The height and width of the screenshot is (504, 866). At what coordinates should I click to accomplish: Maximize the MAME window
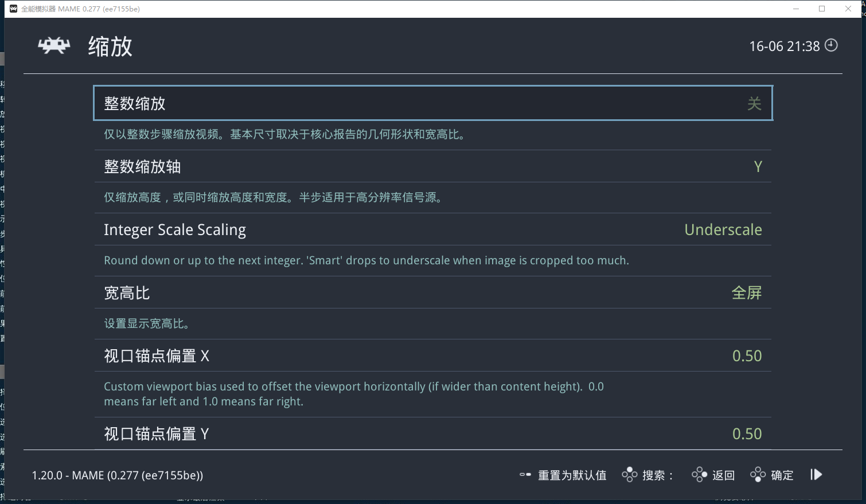coord(822,9)
